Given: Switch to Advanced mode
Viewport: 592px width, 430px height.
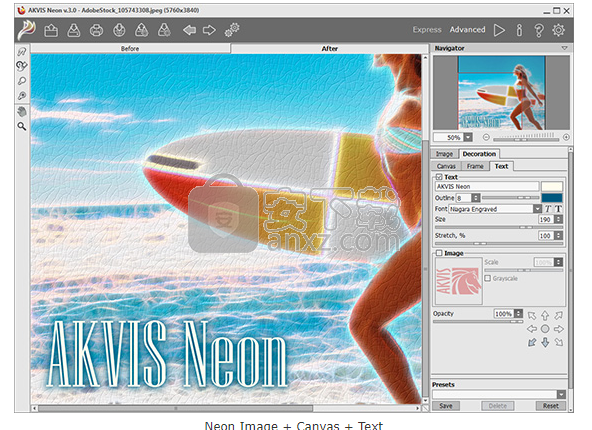Looking at the screenshot, I should tap(467, 30).
